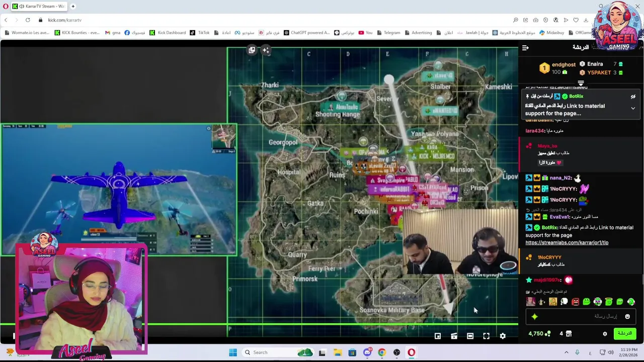The height and width of the screenshot is (362, 644).
Task: Open the Midasbuy bookmark
Action: click(x=551, y=33)
